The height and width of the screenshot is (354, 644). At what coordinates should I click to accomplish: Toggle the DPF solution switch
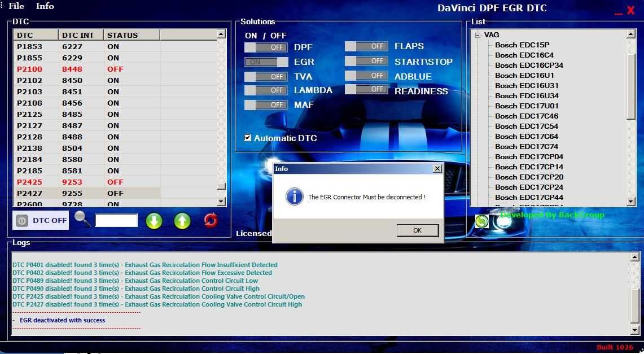[265, 47]
